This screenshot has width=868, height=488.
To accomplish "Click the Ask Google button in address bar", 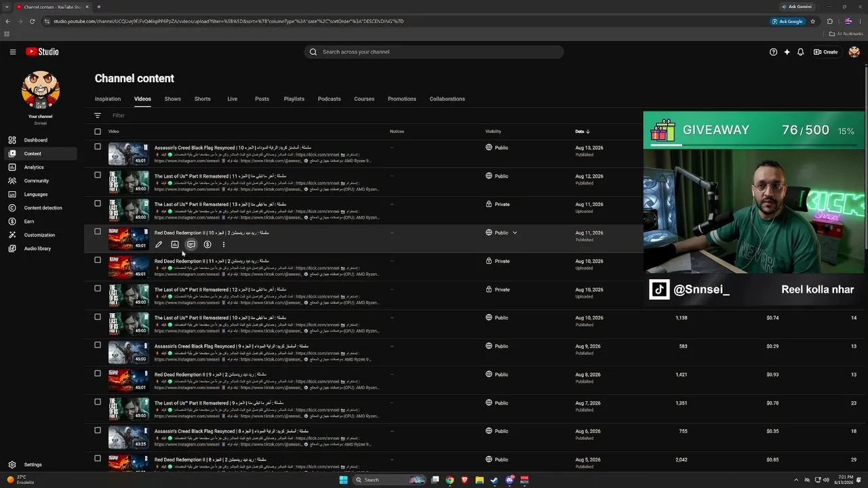I will point(787,21).
